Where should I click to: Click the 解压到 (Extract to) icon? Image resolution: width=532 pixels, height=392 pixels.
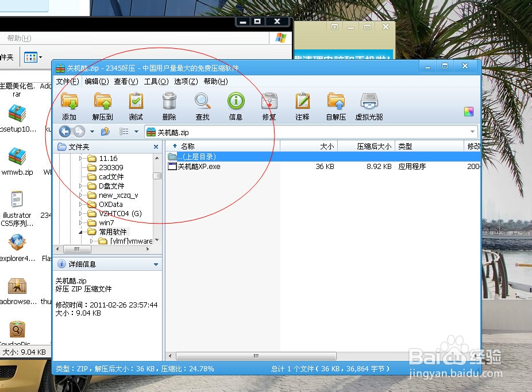click(x=102, y=106)
